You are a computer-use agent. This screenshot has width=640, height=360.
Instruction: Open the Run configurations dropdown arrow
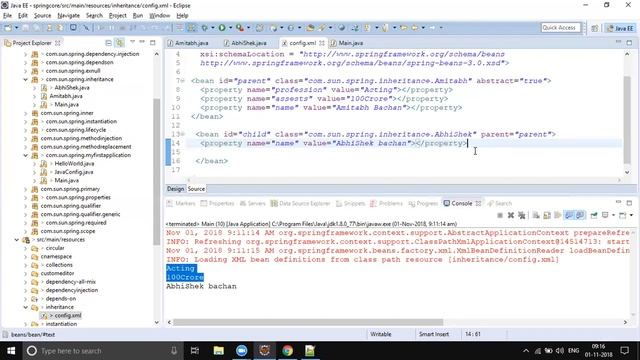coord(230,28)
